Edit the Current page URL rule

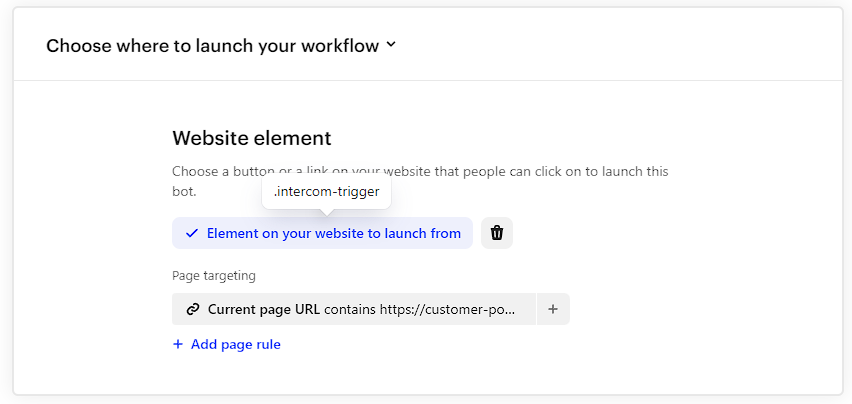pyautogui.click(x=354, y=309)
